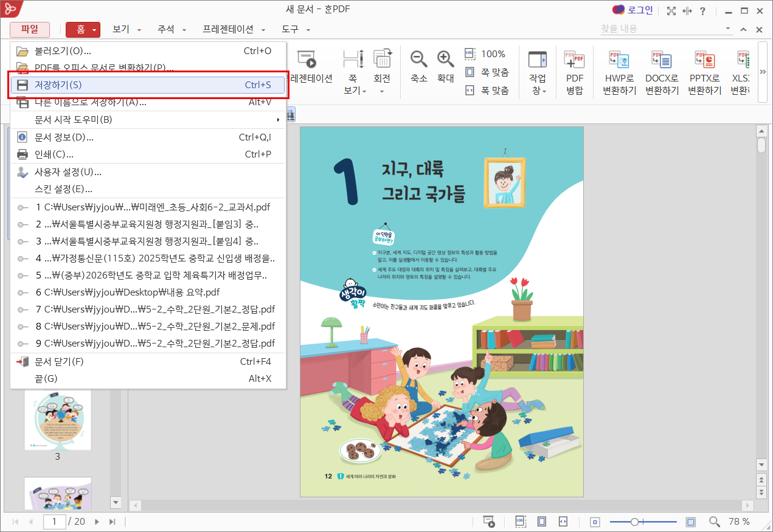Set zoom to 100% actual size
Screen dimensions: 773x532
pos(486,54)
